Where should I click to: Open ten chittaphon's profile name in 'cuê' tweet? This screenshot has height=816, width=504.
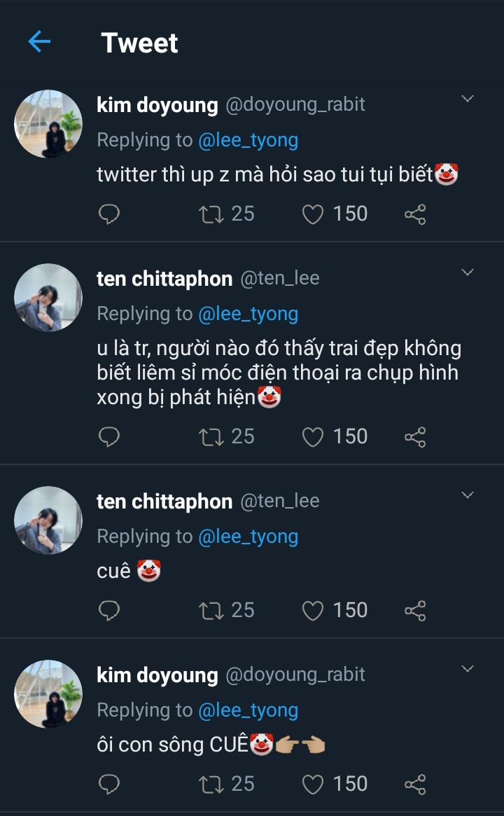[x=164, y=502]
